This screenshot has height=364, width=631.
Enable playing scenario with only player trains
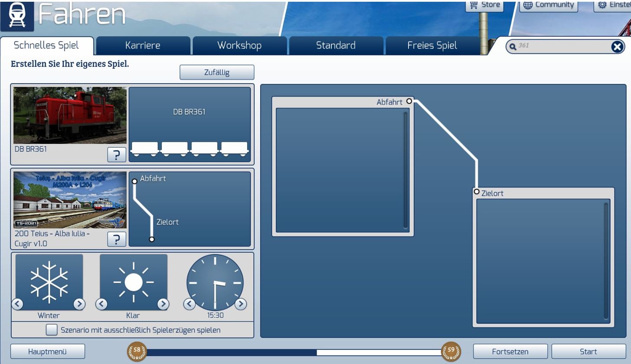tap(52, 330)
